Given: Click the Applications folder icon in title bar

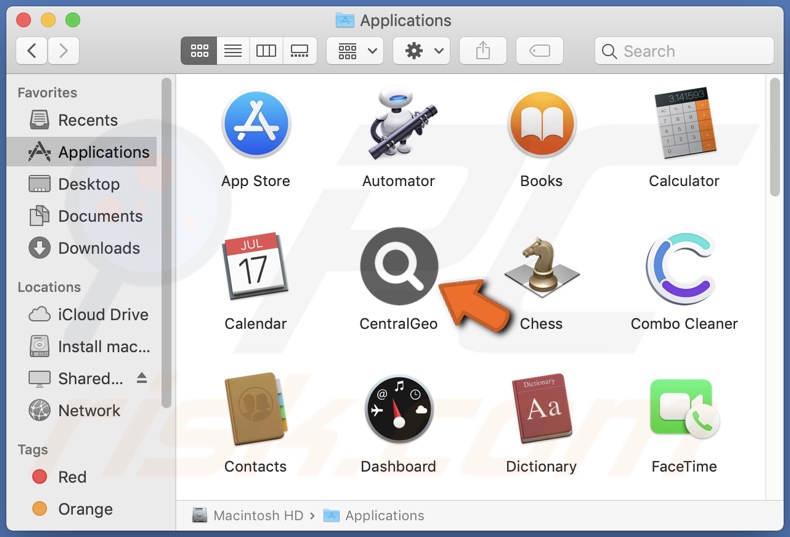Looking at the screenshot, I should point(345,20).
